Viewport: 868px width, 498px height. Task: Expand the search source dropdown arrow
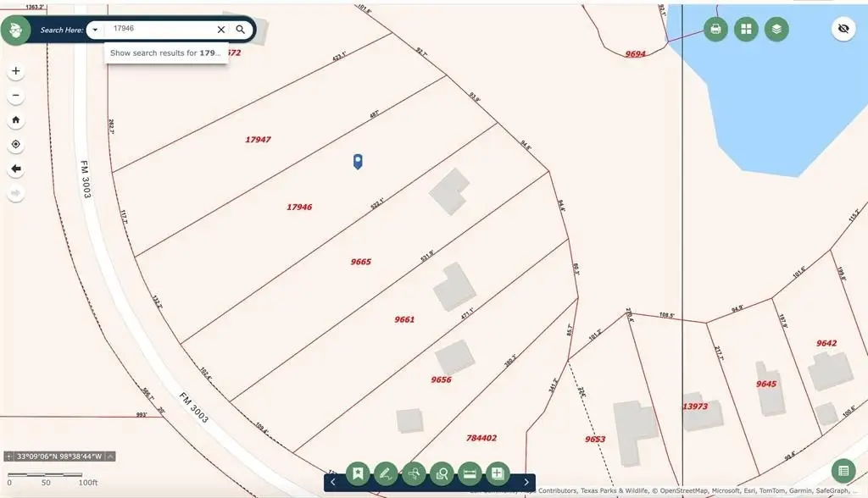click(x=96, y=30)
